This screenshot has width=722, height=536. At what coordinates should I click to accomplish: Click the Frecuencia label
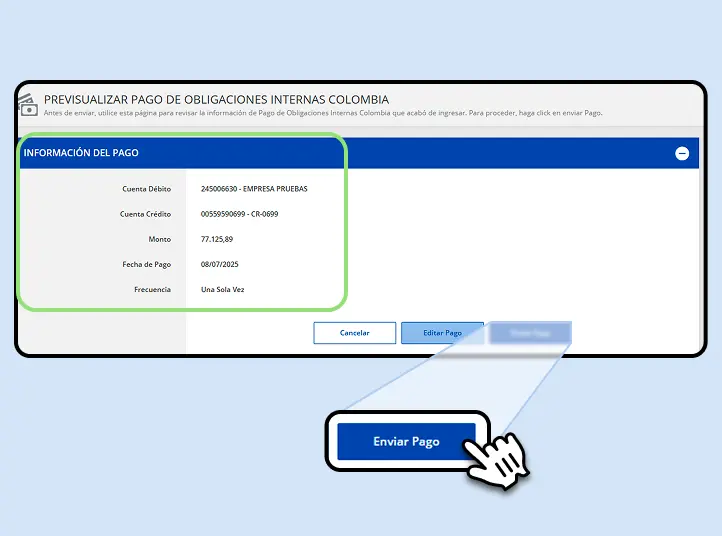point(152,290)
